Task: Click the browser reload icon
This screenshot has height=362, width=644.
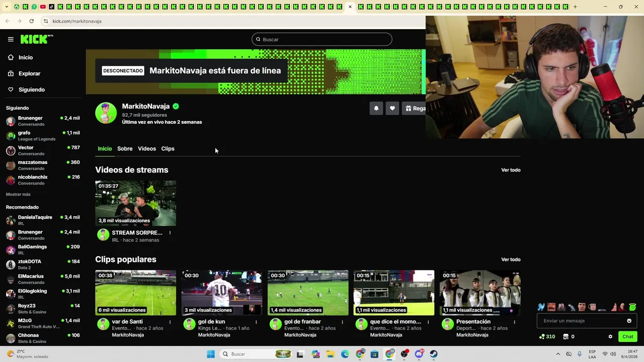Action: pos(31,21)
